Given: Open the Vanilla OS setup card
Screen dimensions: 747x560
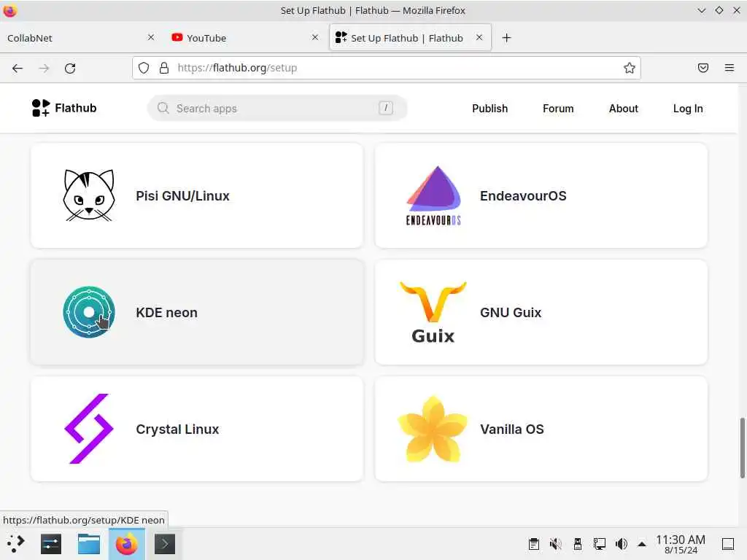Looking at the screenshot, I should 541,429.
